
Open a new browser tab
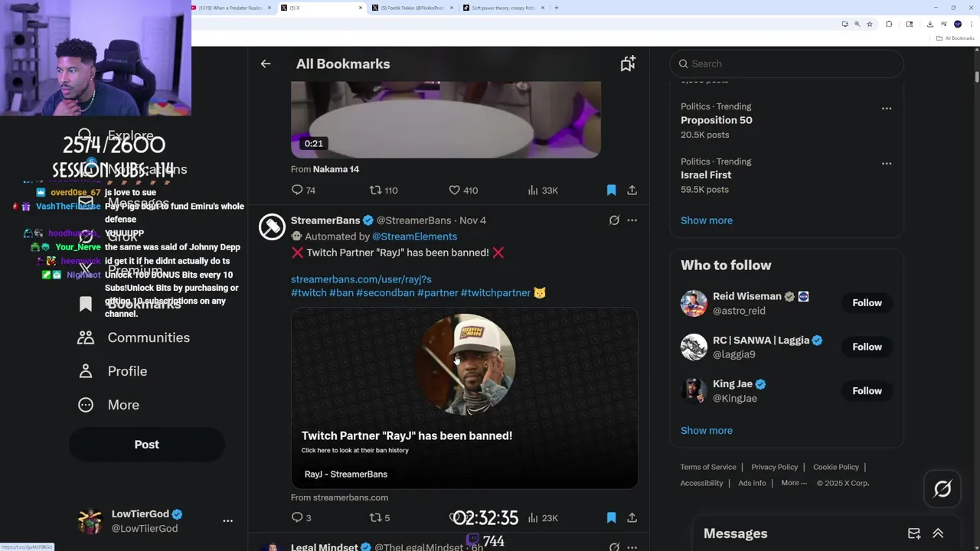tap(557, 8)
